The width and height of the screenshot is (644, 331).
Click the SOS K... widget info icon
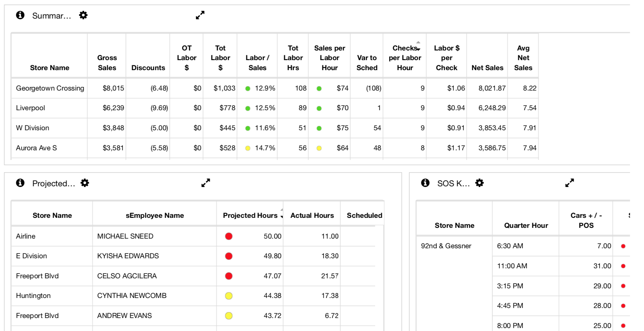point(425,183)
